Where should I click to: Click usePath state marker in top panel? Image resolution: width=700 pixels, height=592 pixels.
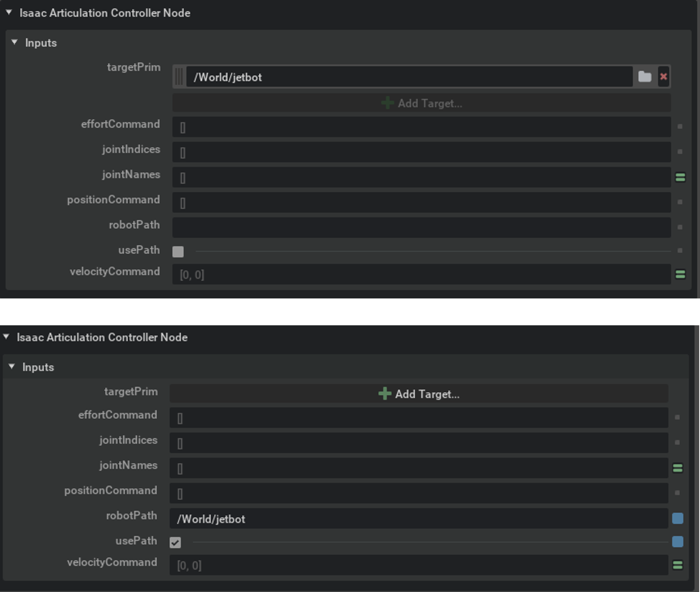680,250
